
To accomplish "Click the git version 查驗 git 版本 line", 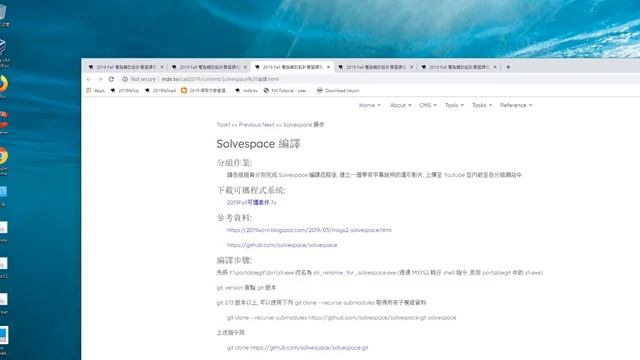I will (246, 288).
